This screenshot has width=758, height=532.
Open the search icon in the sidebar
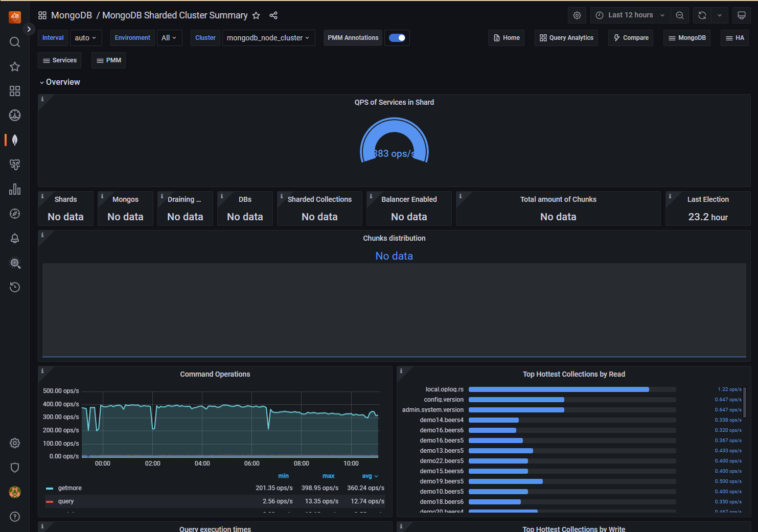15,42
